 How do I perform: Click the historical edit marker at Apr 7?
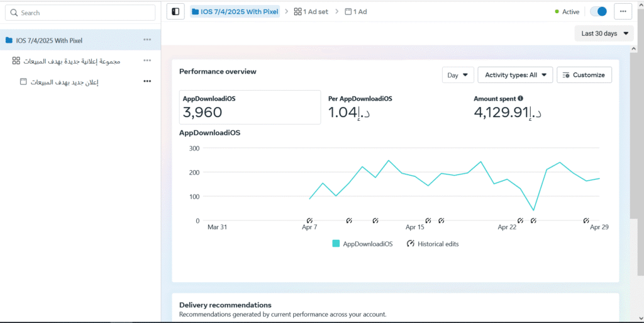click(x=309, y=220)
